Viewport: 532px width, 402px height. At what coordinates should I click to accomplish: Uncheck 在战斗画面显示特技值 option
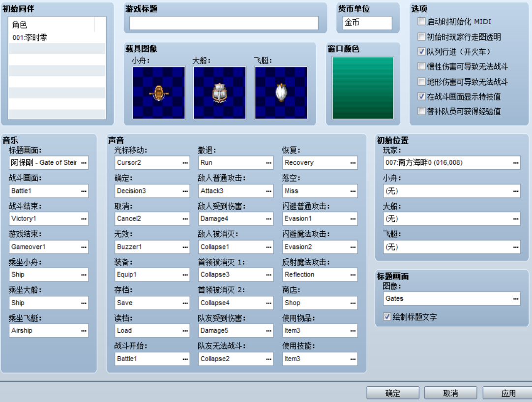[x=421, y=96]
